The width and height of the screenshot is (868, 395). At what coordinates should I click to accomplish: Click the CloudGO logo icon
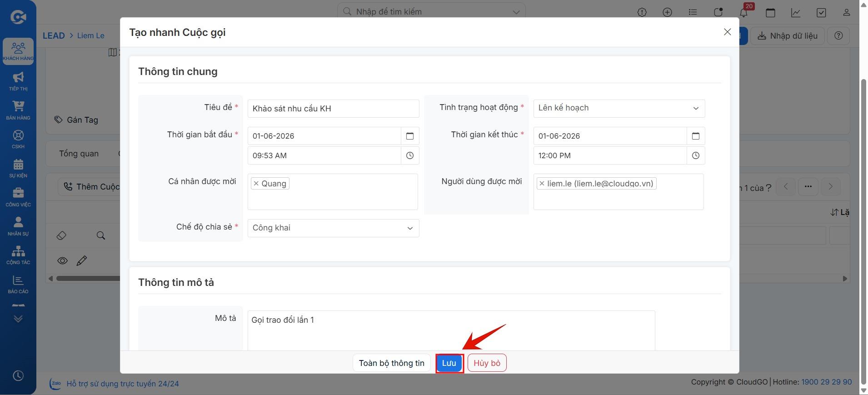click(x=18, y=17)
